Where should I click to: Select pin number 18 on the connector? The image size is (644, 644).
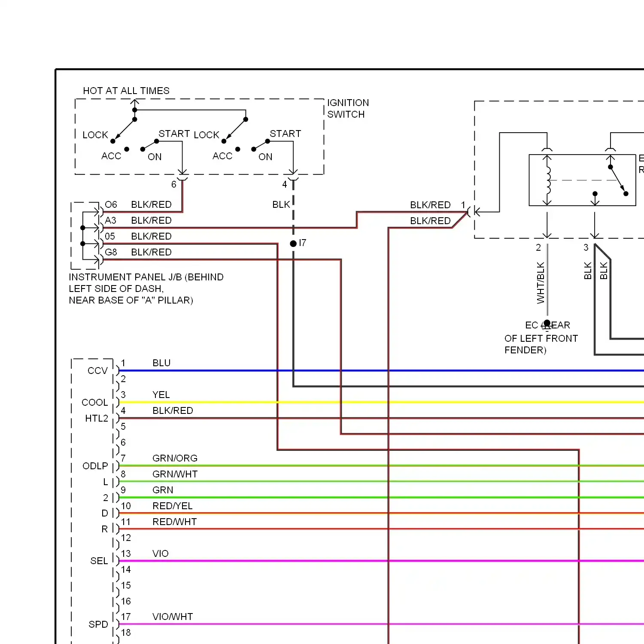point(126,632)
